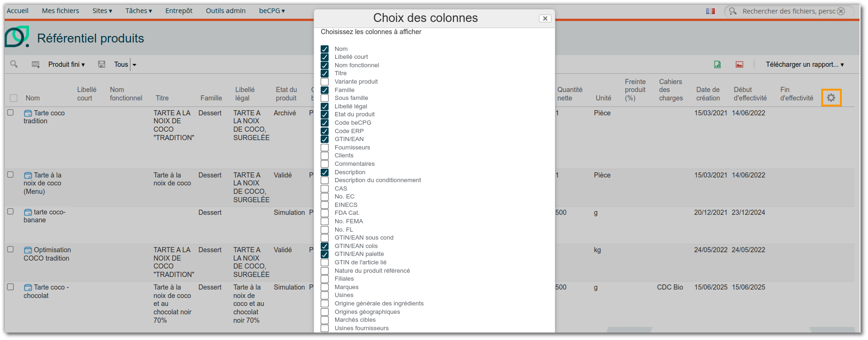This screenshot has width=868, height=340.
Task: Click the magnifier icon in the product toolbar
Action: 14,64
